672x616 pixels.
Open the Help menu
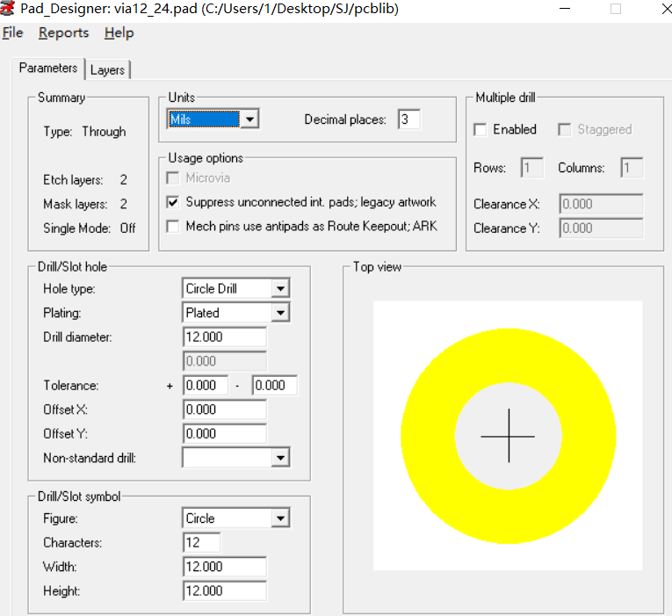click(119, 33)
